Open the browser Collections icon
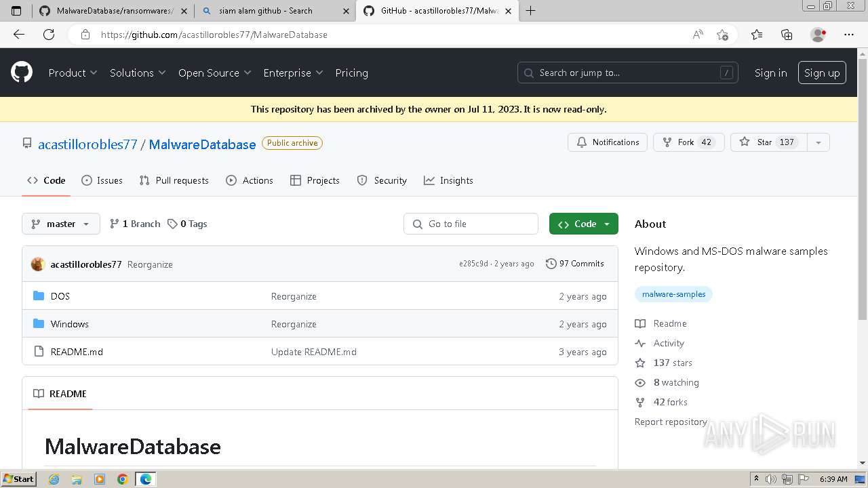 pos(787,35)
